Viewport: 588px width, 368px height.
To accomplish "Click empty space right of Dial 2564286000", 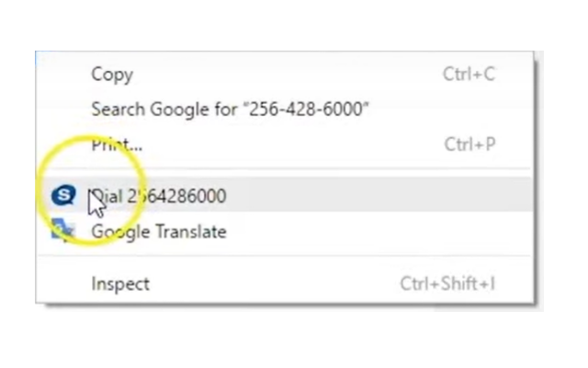I will (367, 196).
